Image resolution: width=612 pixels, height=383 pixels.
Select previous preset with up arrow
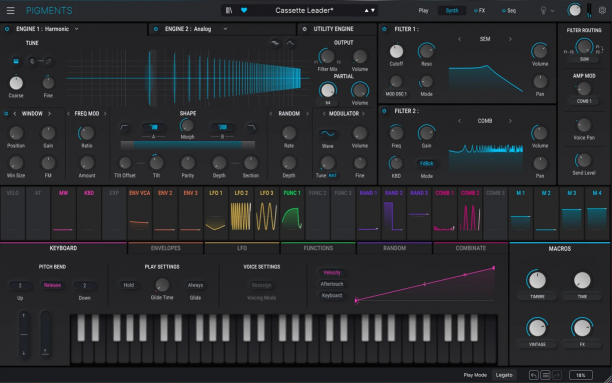366,11
